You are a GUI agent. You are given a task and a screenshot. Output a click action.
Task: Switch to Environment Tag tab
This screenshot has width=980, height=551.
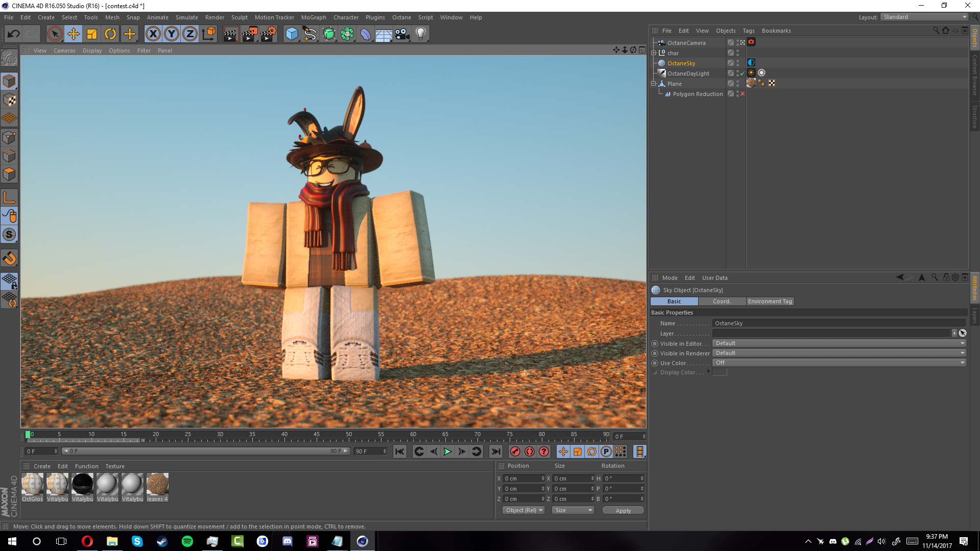coord(770,301)
